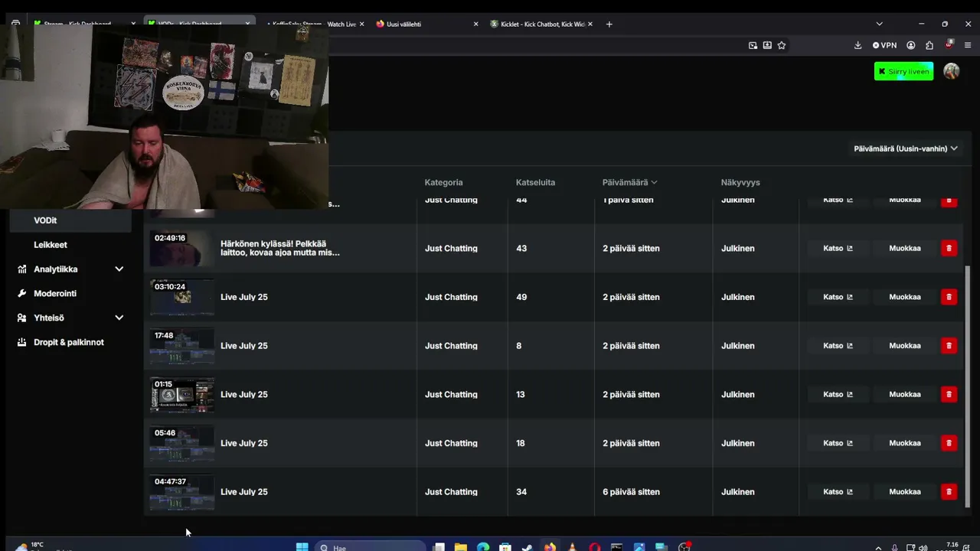Open the browser downloads panel
Viewport: 980px width, 551px height.
[857, 45]
